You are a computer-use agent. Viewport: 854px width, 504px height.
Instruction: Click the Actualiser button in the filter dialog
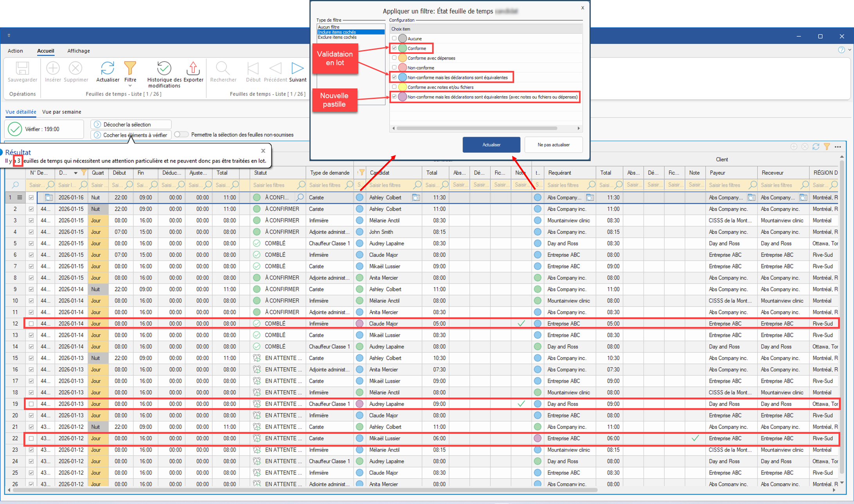[x=491, y=145]
